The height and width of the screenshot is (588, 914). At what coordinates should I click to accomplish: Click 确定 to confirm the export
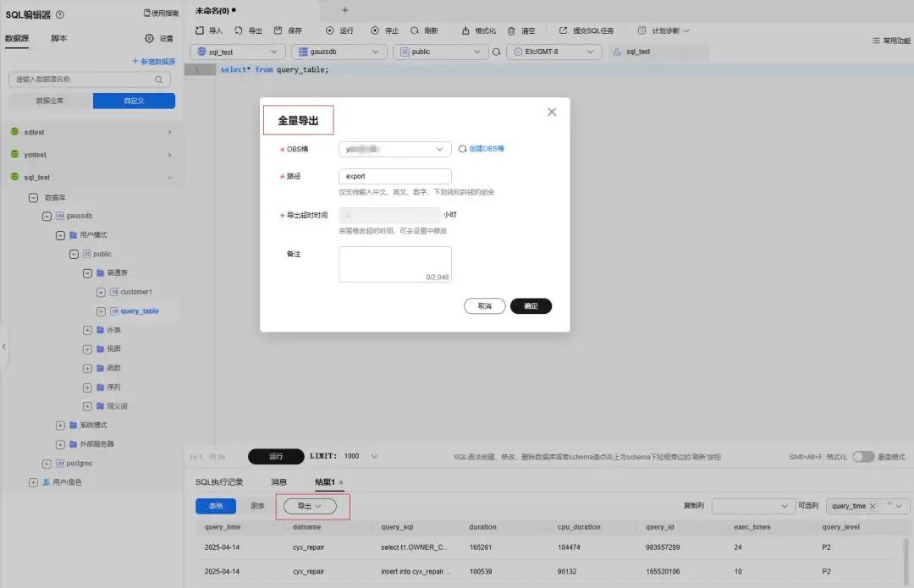[x=531, y=306]
